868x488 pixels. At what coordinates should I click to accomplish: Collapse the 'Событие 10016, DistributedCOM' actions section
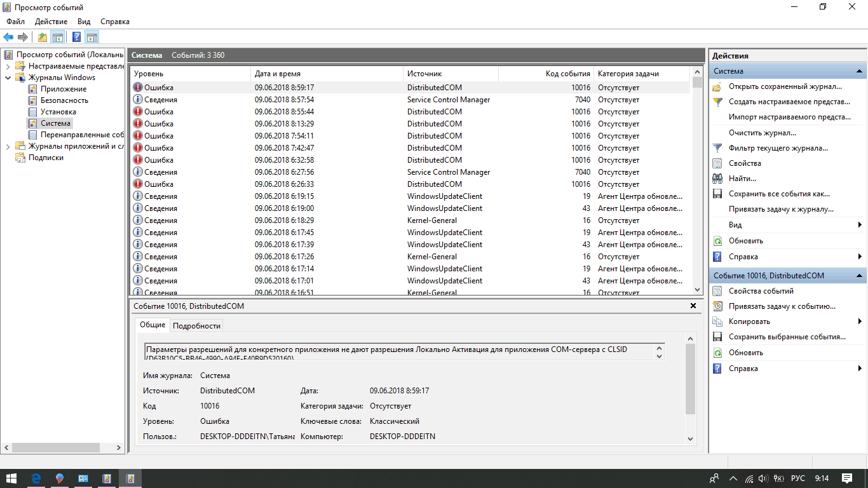pos(860,276)
